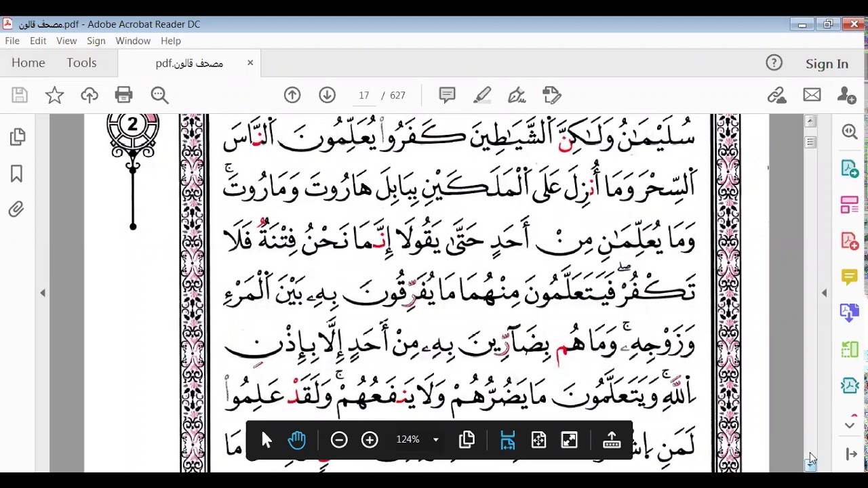Open the Sign menu
The width and height of the screenshot is (868, 488).
pos(96,41)
